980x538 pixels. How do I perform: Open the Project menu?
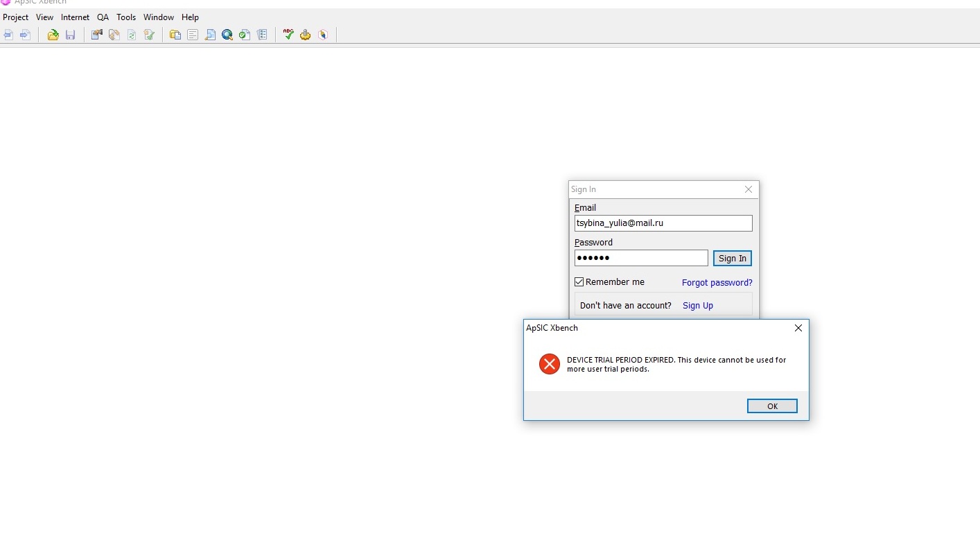click(16, 17)
